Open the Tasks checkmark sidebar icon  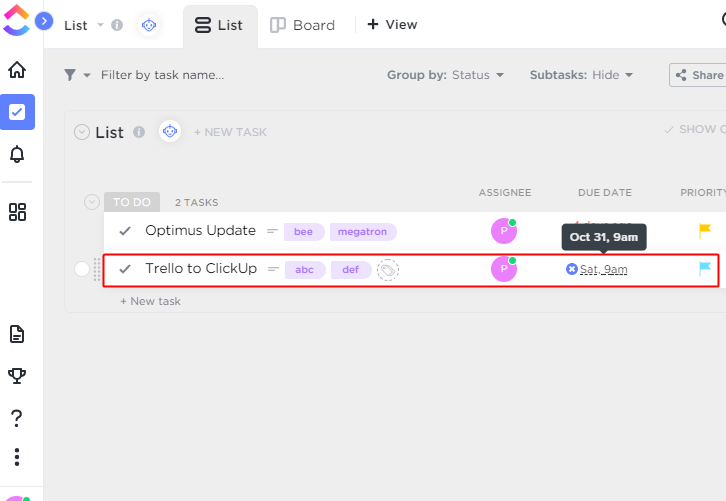[17, 112]
